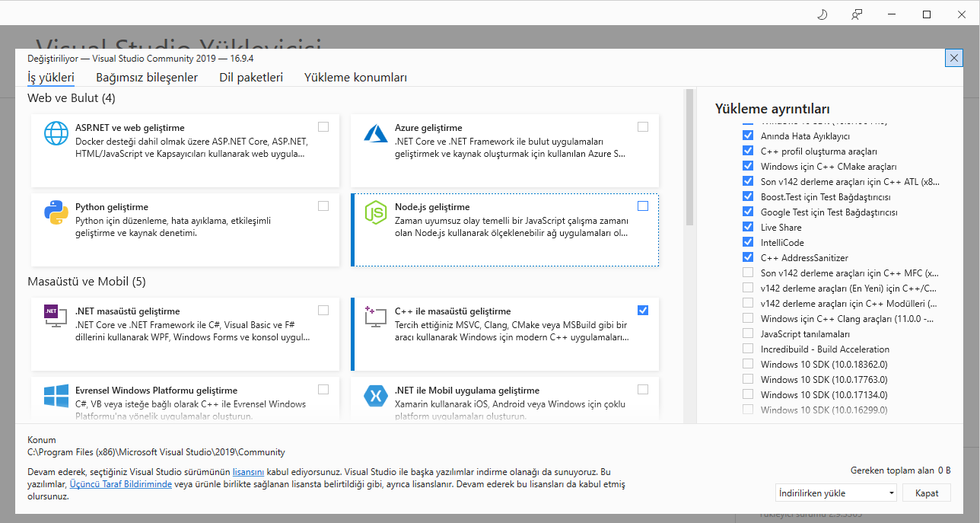Click the Community install location path

coord(156,451)
